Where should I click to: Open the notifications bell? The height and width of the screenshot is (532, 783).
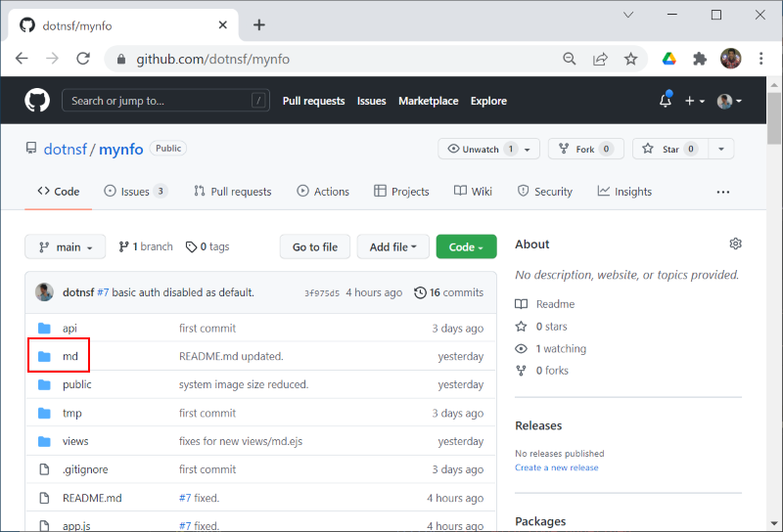pyautogui.click(x=666, y=100)
